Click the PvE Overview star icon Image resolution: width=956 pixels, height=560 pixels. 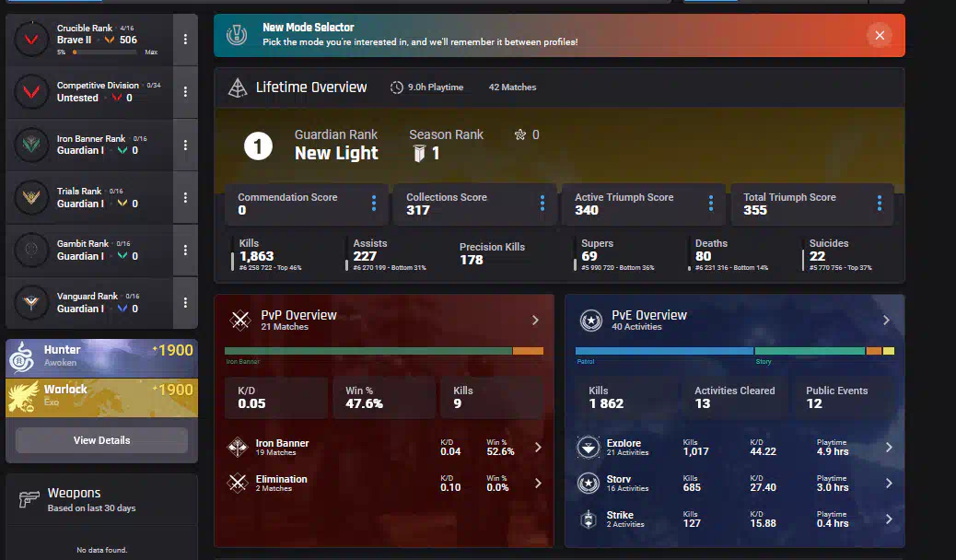590,321
